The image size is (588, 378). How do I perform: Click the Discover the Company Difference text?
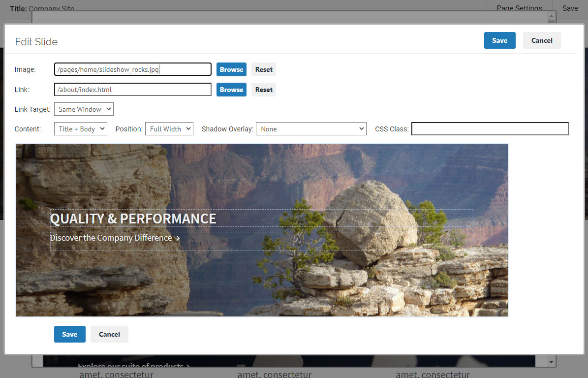(x=111, y=238)
